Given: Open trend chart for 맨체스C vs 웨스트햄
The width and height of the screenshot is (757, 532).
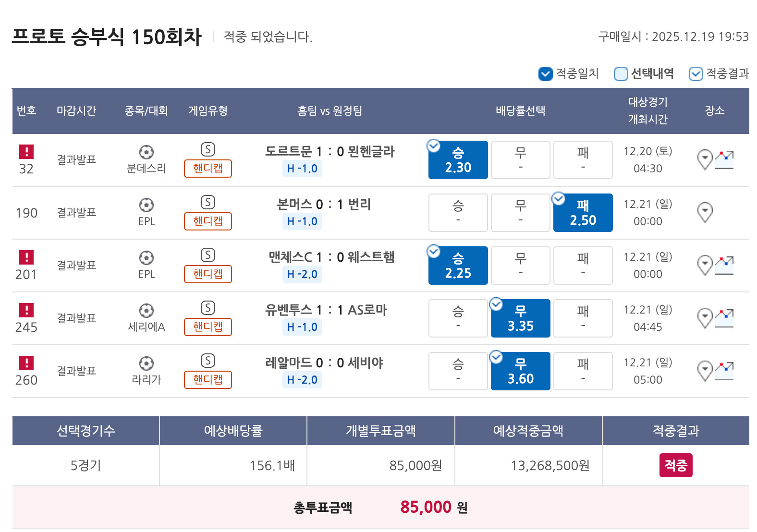Looking at the screenshot, I should point(724,265).
